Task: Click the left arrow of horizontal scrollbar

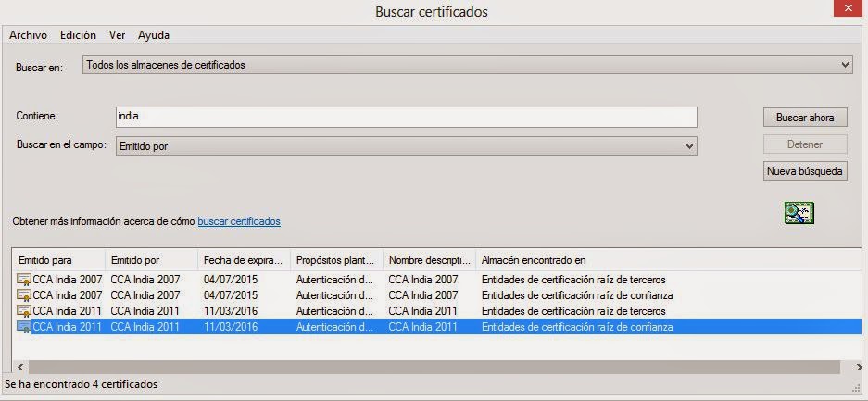Action: [x=20, y=368]
